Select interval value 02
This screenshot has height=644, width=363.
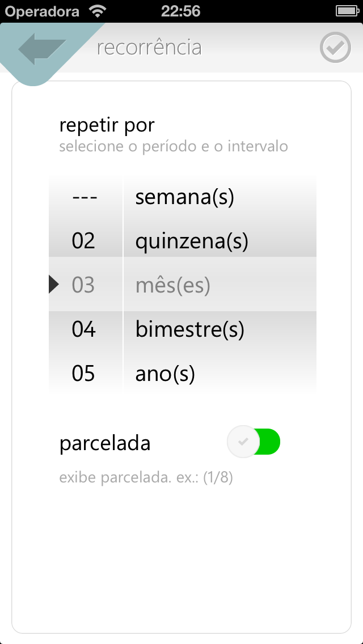83,241
